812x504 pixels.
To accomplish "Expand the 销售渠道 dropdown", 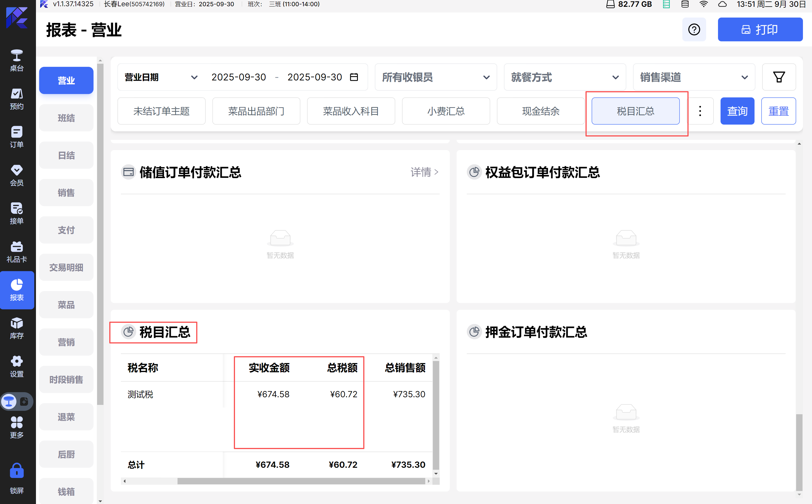I will coord(693,77).
